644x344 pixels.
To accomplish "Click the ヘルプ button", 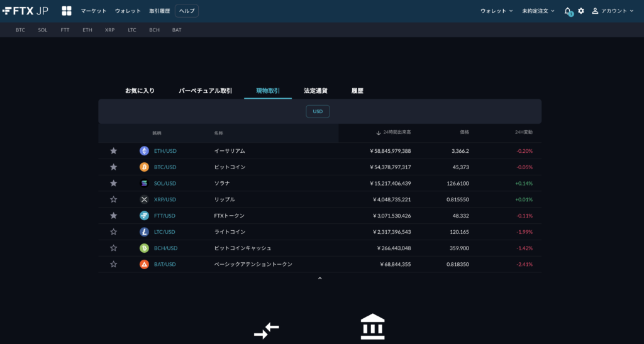I will (x=187, y=11).
